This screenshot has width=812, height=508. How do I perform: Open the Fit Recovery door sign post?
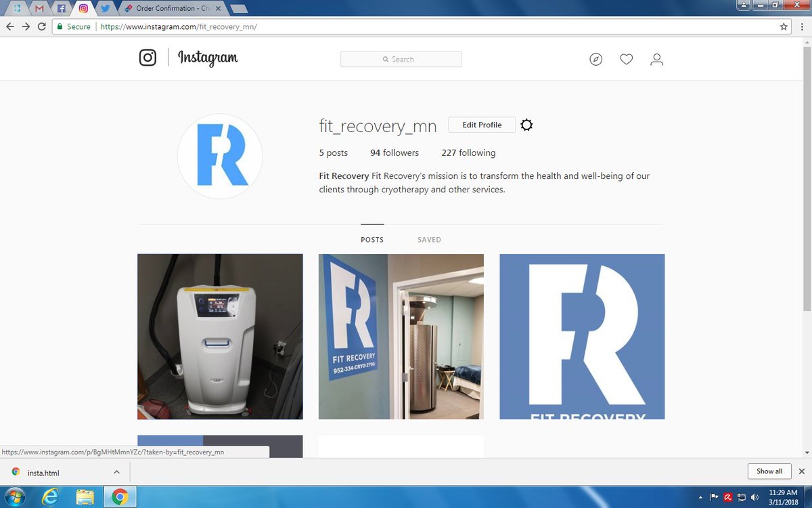401,337
